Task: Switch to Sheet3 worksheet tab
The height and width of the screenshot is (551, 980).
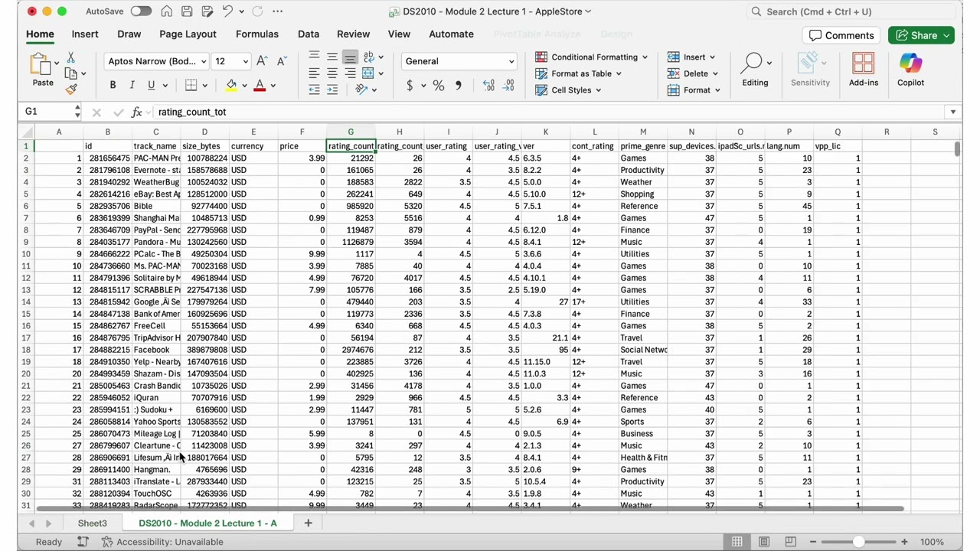Action: pos(92,523)
